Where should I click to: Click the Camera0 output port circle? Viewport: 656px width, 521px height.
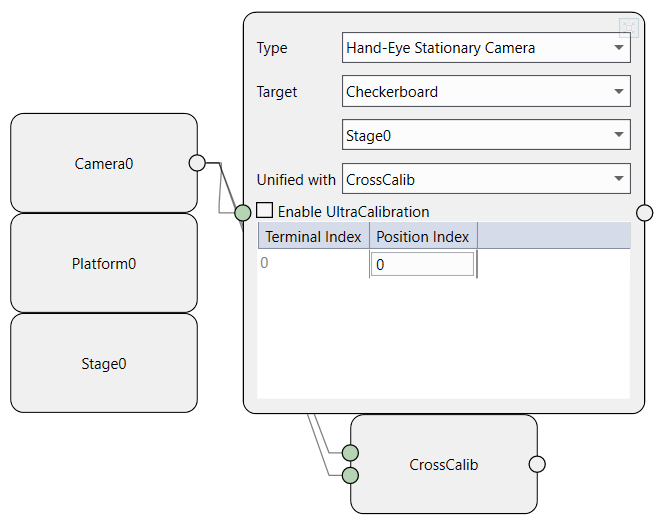tap(197, 163)
